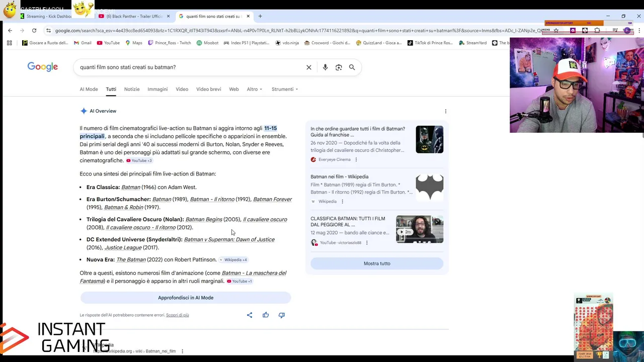Open the Extensions puzzle icon
644x362 pixels.
[x=597, y=30]
